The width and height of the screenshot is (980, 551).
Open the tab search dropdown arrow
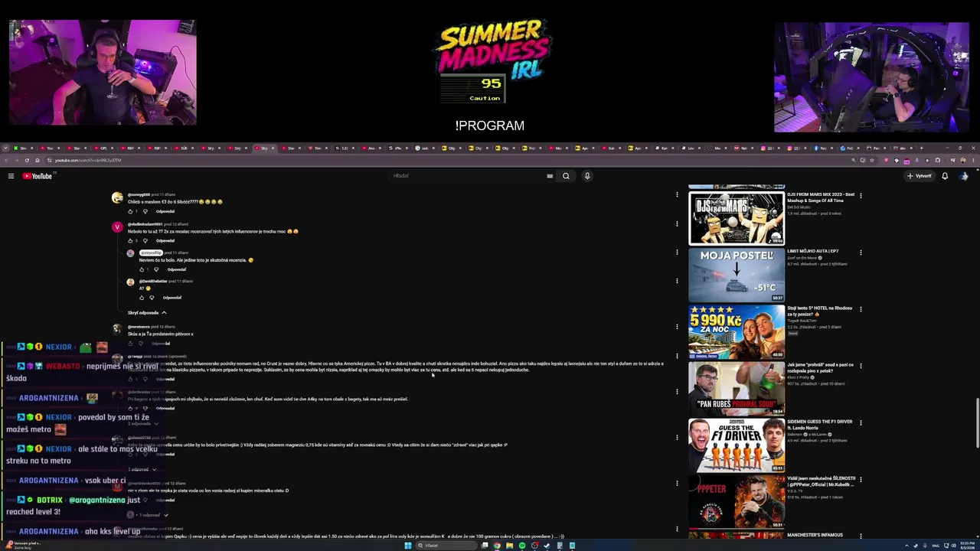(x=5, y=148)
